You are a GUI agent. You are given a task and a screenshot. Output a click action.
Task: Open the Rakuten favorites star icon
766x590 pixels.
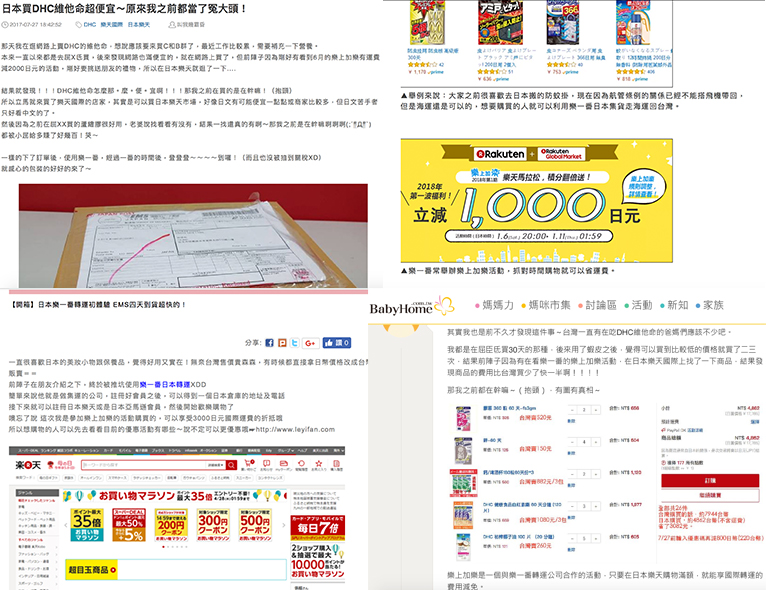(319, 463)
